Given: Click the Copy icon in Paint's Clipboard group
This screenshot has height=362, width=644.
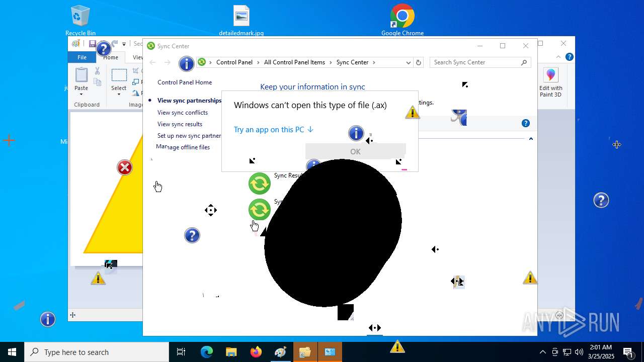Looking at the screenshot, I should pyautogui.click(x=98, y=82).
